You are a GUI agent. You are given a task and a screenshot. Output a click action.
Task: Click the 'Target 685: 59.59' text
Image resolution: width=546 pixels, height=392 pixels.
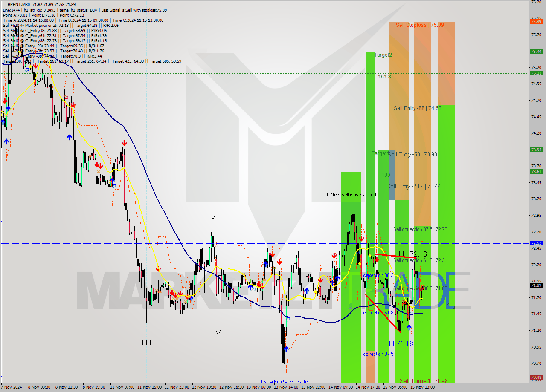pyautogui.click(x=166, y=61)
